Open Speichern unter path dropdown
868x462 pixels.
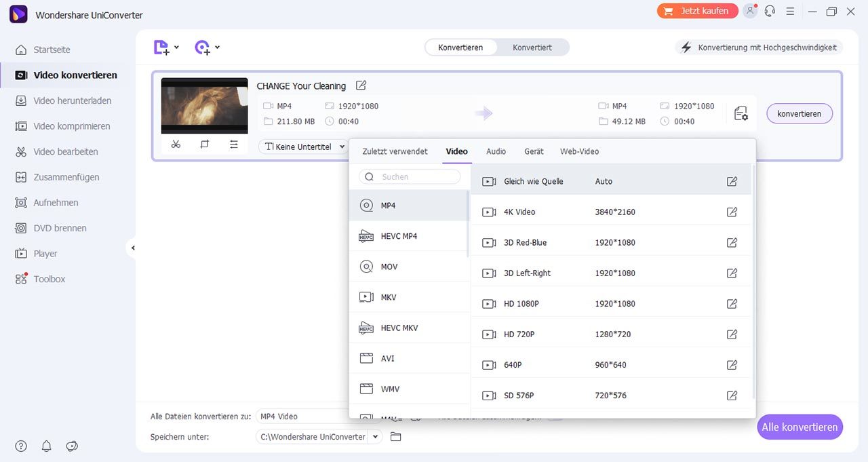pos(375,437)
